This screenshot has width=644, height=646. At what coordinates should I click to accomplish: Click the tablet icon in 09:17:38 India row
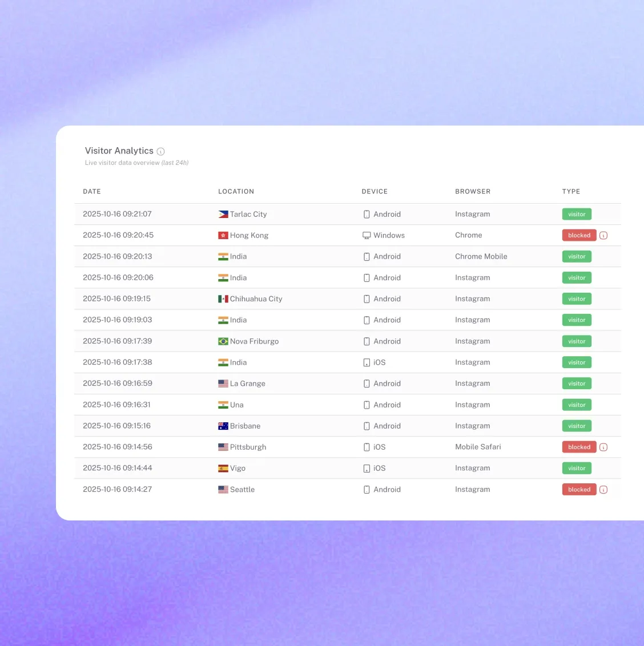tap(367, 362)
